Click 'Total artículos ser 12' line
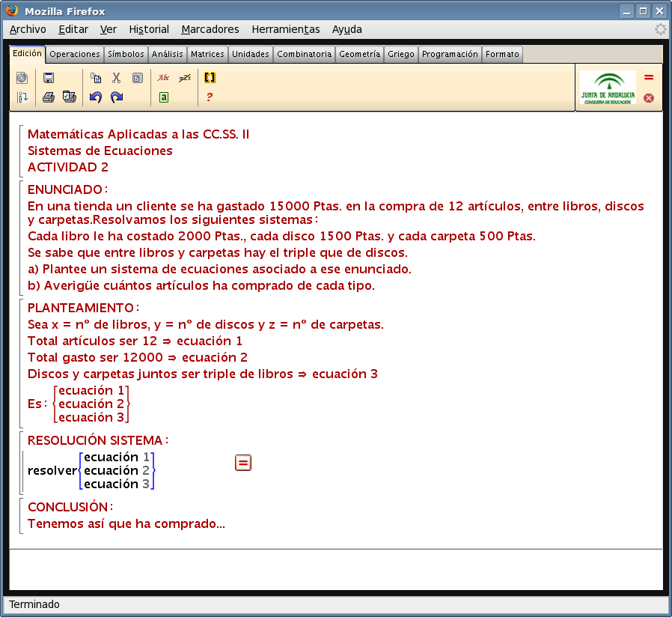The width and height of the screenshot is (672, 617). (x=135, y=341)
